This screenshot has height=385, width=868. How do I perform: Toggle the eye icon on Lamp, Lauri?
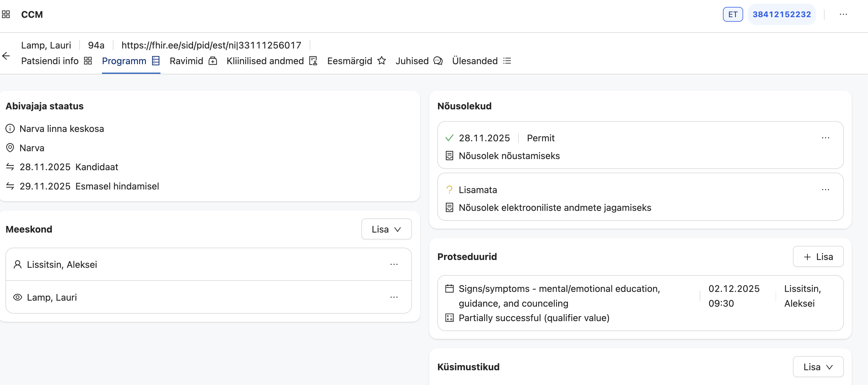17,297
